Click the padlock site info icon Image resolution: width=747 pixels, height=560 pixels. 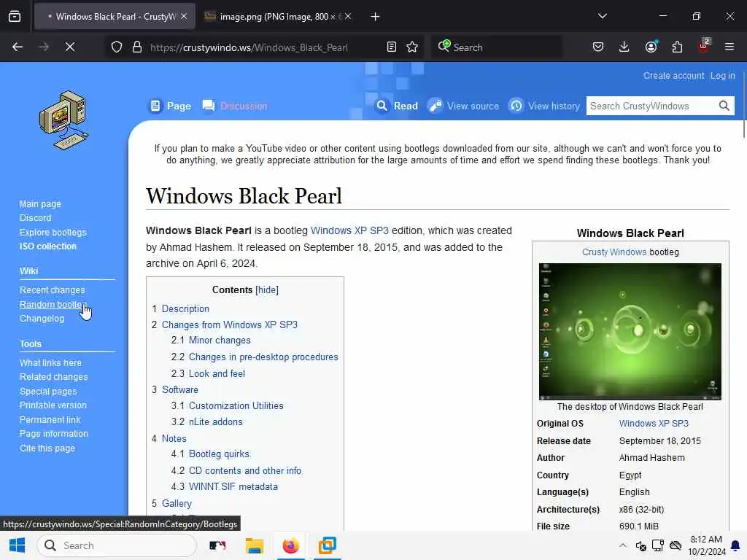(137, 47)
